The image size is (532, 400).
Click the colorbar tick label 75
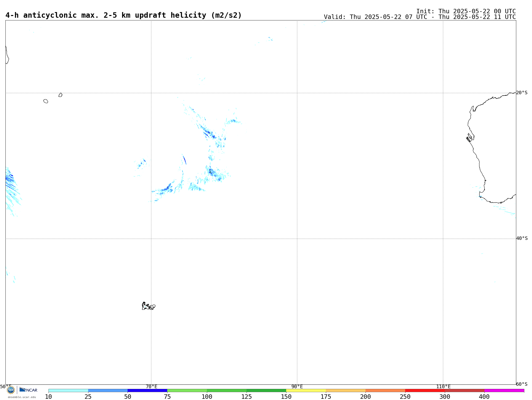(167, 397)
